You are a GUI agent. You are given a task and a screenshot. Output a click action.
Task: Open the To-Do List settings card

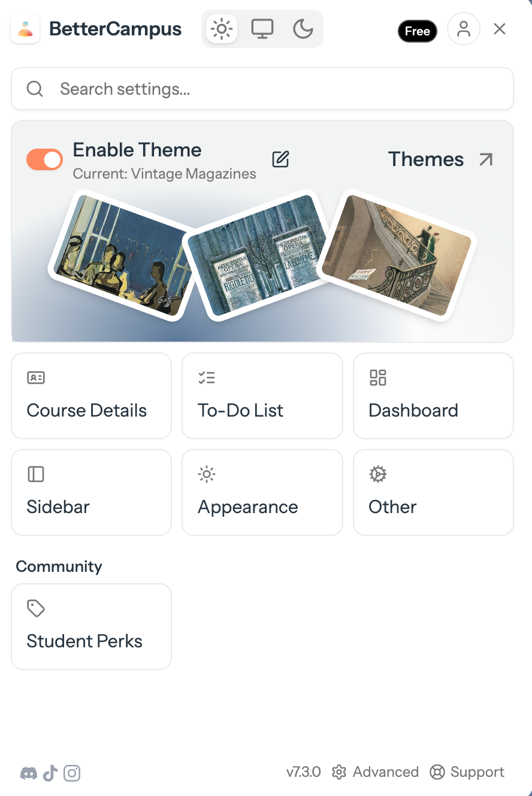tap(262, 396)
